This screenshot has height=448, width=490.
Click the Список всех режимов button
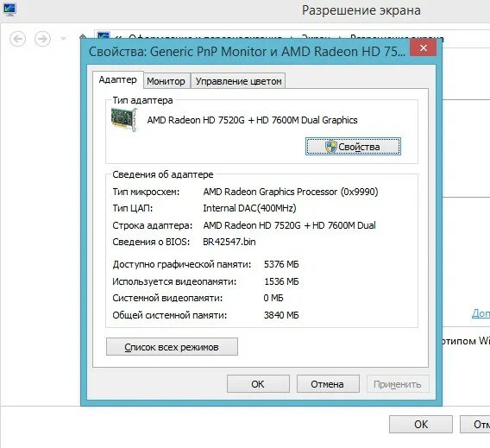(172, 347)
